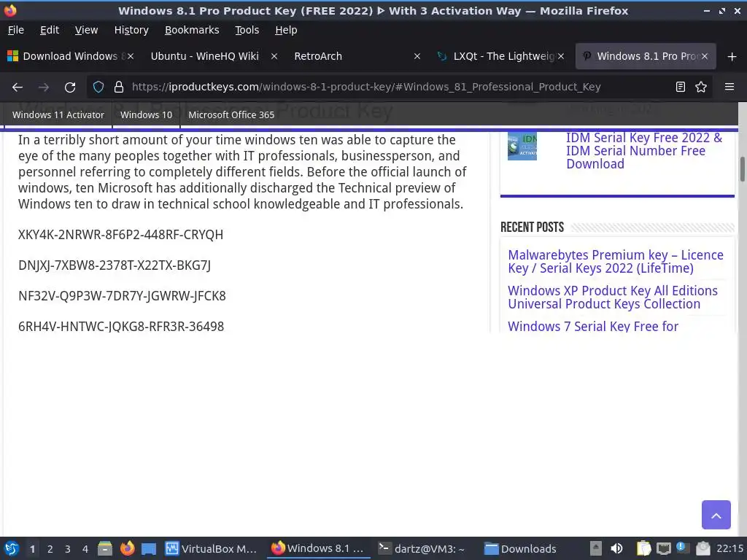The image size is (747, 560).
Task: Click the scroll-to-top arrow button
Action: point(716,515)
